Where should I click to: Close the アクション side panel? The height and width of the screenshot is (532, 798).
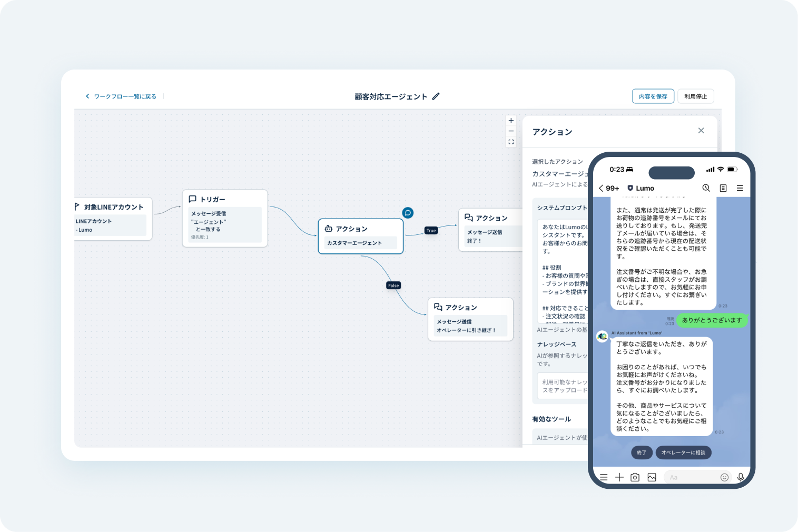701,131
